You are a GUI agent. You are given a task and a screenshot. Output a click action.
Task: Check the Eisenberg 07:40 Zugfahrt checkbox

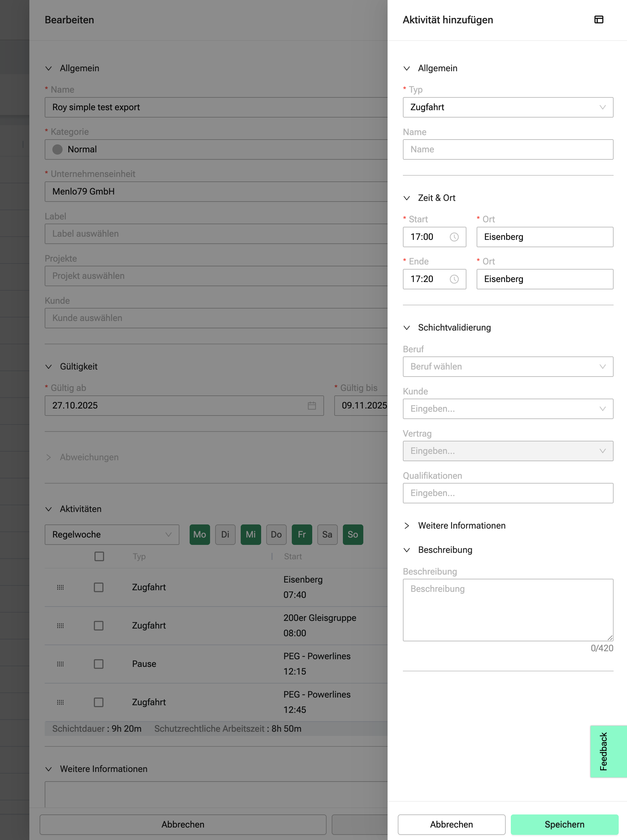point(99,587)
